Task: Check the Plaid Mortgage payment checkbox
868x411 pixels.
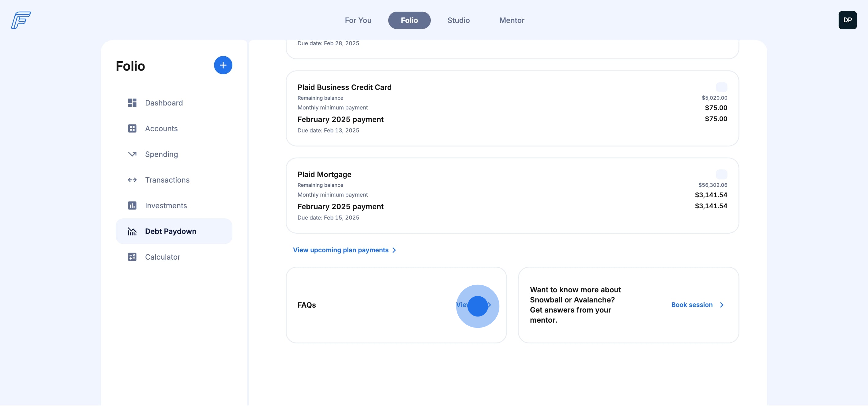Action: pos(721,174)
